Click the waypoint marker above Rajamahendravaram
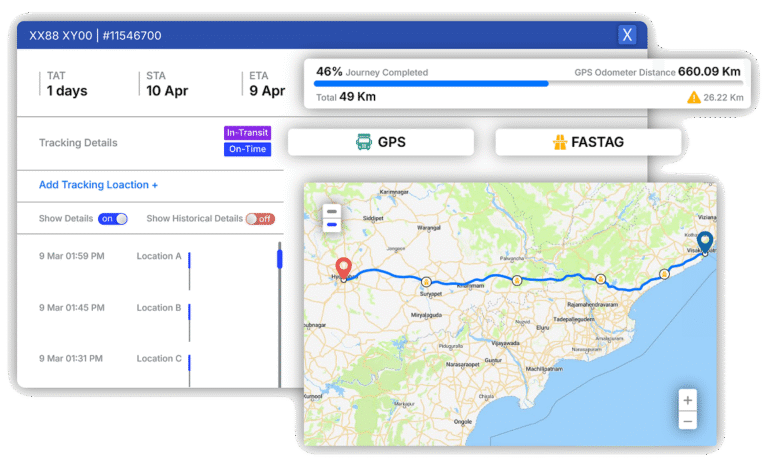This screenshot has width=768, height=467. [600, 279]
